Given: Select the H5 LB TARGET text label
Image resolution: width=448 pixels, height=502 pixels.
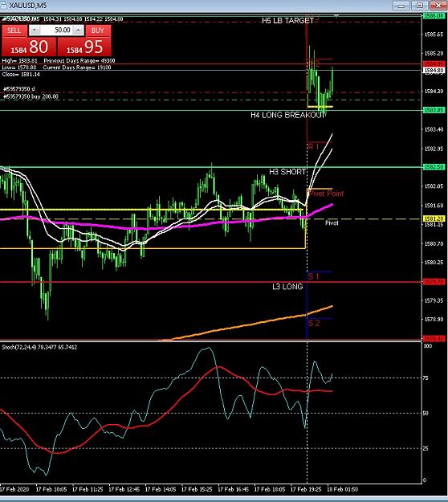Looking at the screenshot, I should (287, 21).
